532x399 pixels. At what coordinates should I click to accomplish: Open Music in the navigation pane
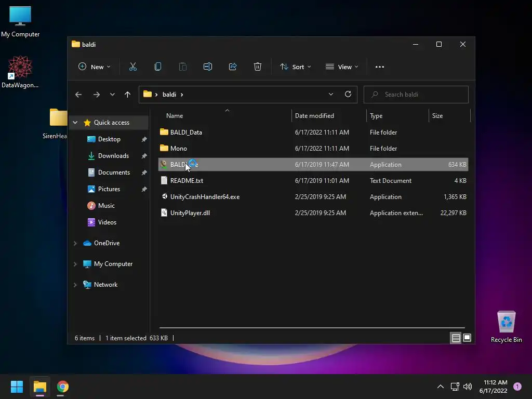click(106, 206)
